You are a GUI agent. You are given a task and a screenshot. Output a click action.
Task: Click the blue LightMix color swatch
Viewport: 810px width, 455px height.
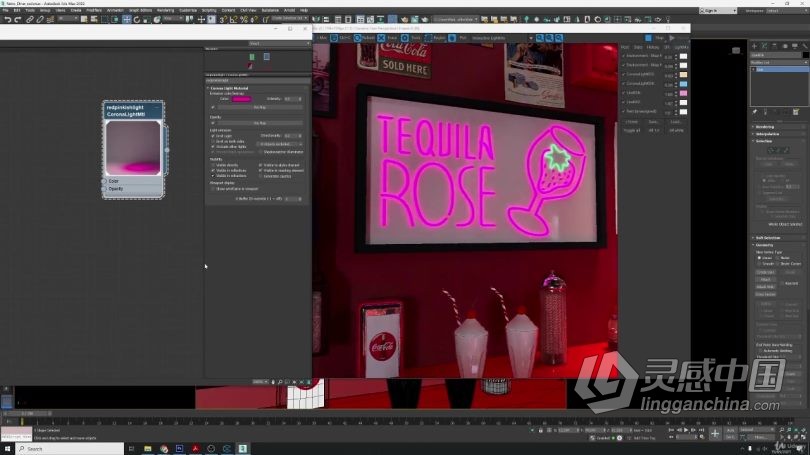click(x=683, y=84)
